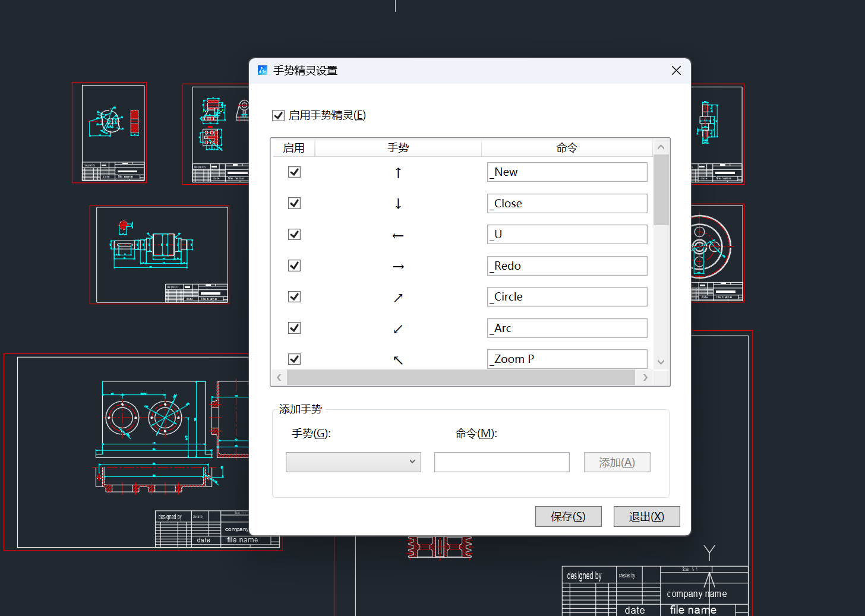This screenshot has height=616, width=865.
Task: Click the down arrow gesture icon
Action: click(x=398, y=204)
